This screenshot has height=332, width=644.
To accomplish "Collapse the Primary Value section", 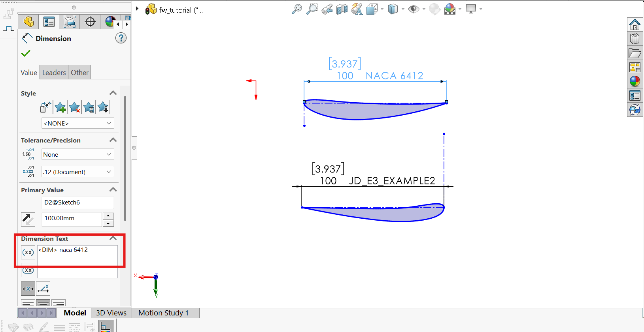I will tap(113, 190).
